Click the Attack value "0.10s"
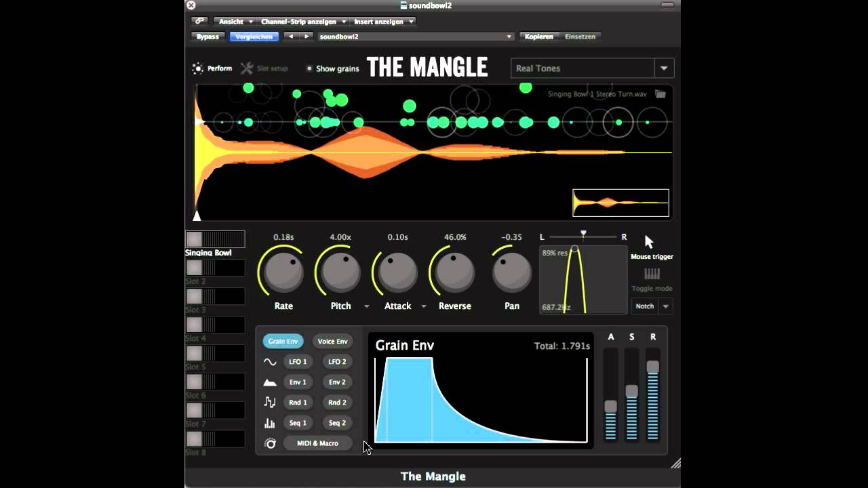This screenshot has width=868, height=488. (x=397, y=237)
